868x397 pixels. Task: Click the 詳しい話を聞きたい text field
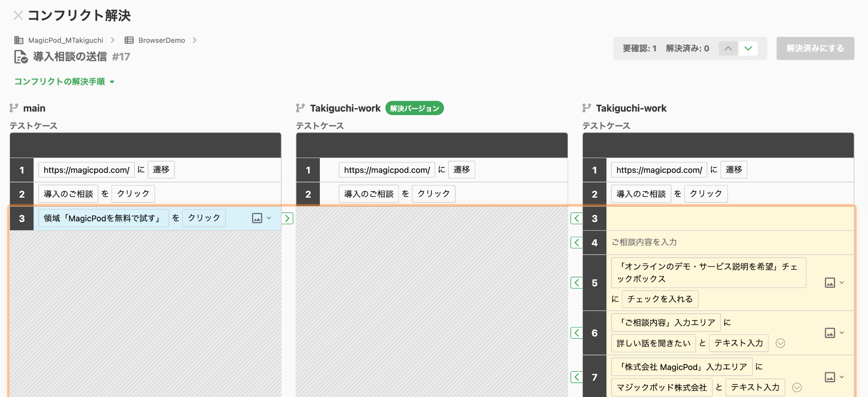653,343
